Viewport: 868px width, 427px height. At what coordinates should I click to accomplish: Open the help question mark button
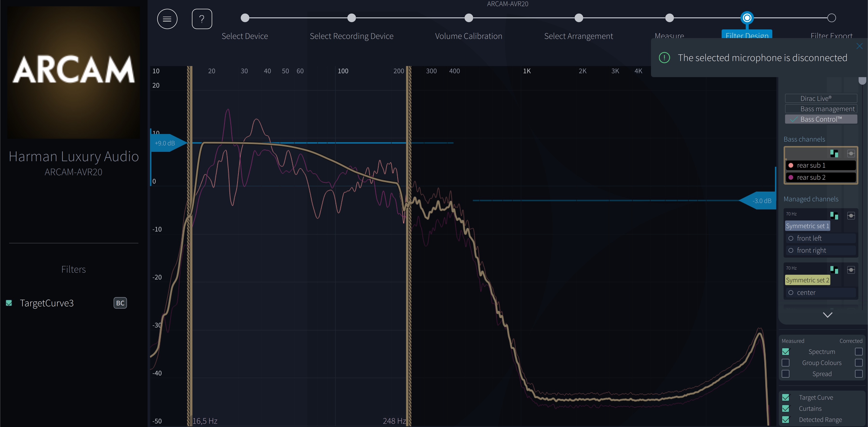click(x=202, y=19)
